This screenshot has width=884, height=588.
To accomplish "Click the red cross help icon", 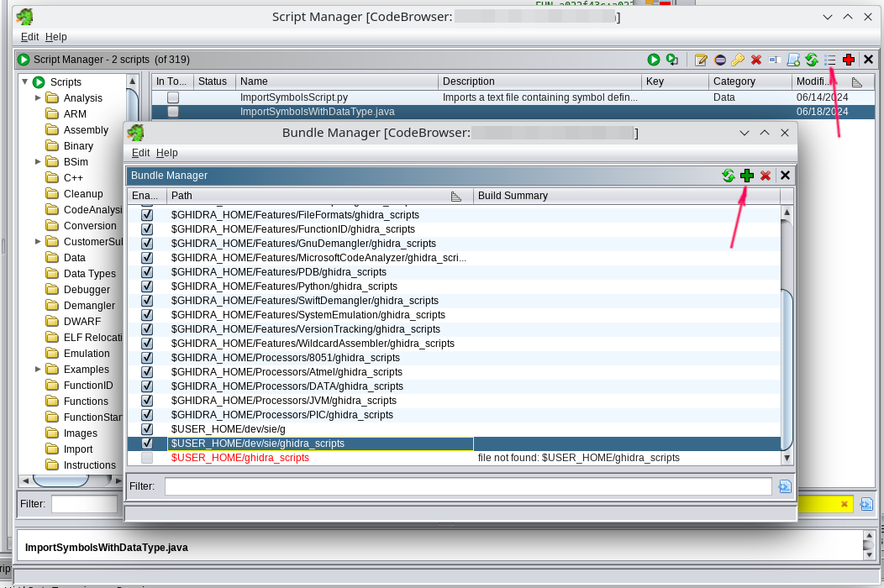I will point(849,60).
